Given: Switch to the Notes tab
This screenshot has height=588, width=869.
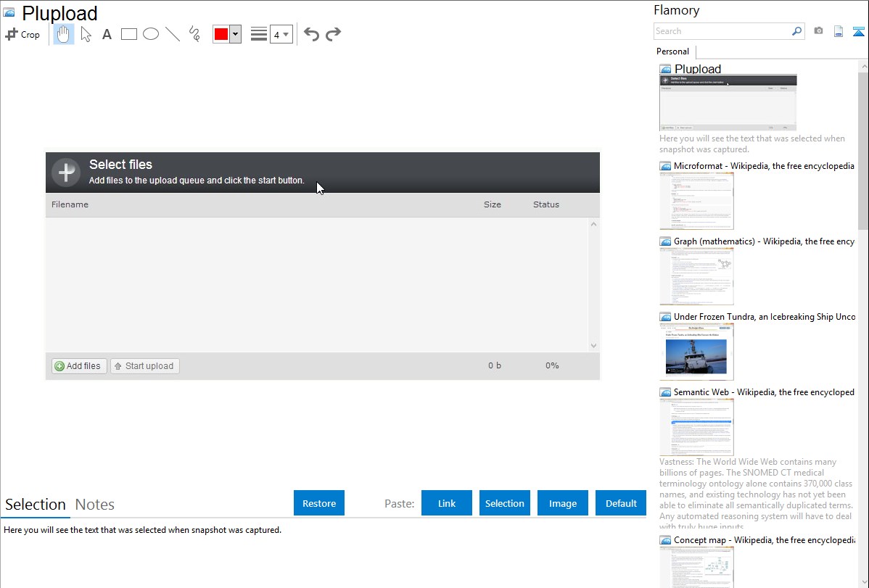Looking at the screenshot, I should pyautogui.click(x=95, y=505).
